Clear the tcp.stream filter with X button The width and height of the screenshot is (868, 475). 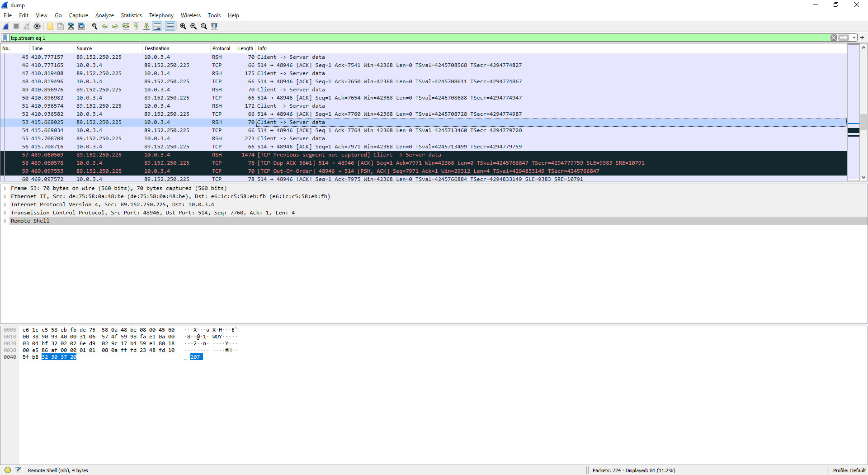click(834, 38)
